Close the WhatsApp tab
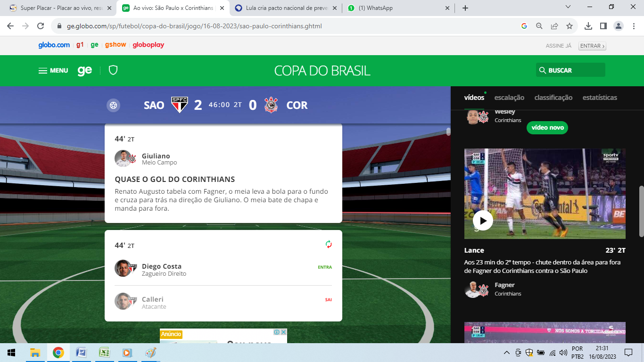The width and height of the screenshot is (644, 362). point(447,8)
